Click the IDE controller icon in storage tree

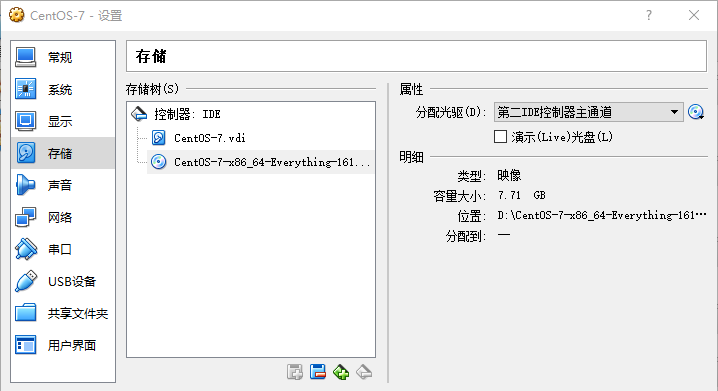click(139, 114)
